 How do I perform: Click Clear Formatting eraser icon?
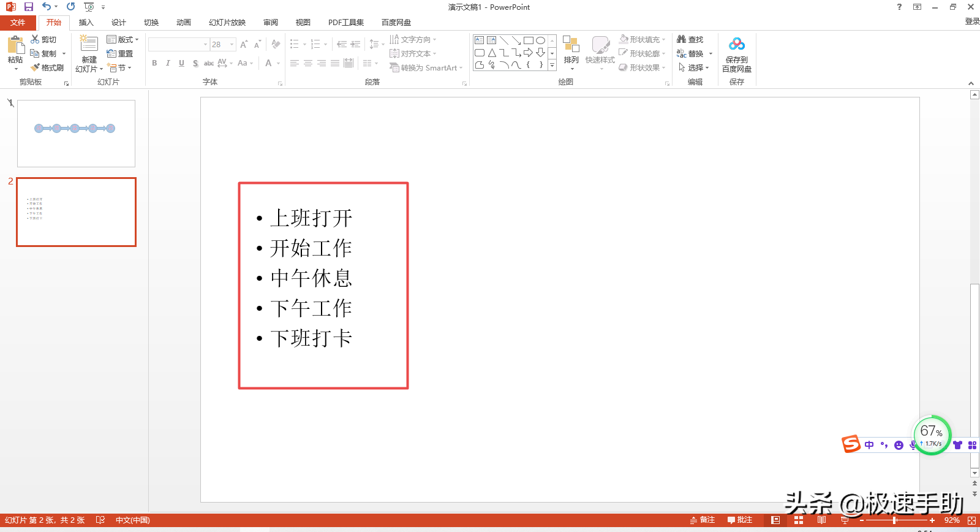tap(276, 44)
